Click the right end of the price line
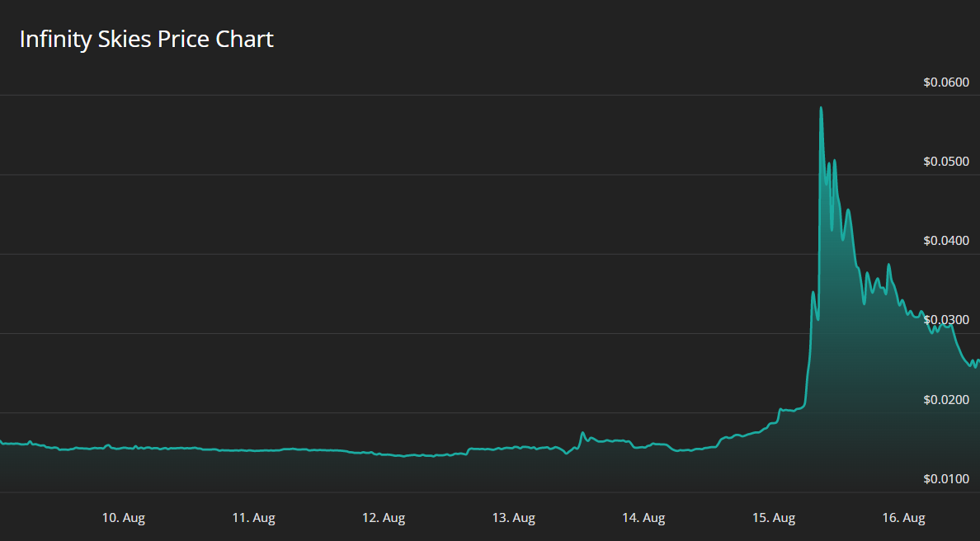 pos(978,361)
